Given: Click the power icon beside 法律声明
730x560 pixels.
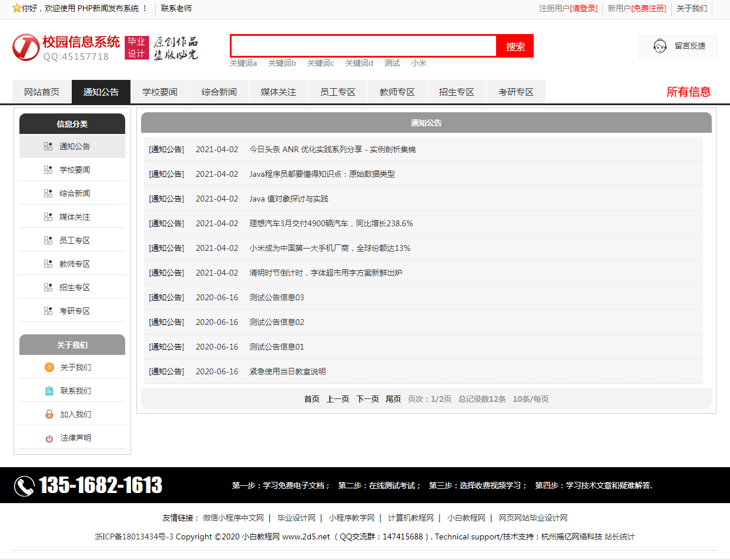Looking at the screenshot, I should point(49,438).
